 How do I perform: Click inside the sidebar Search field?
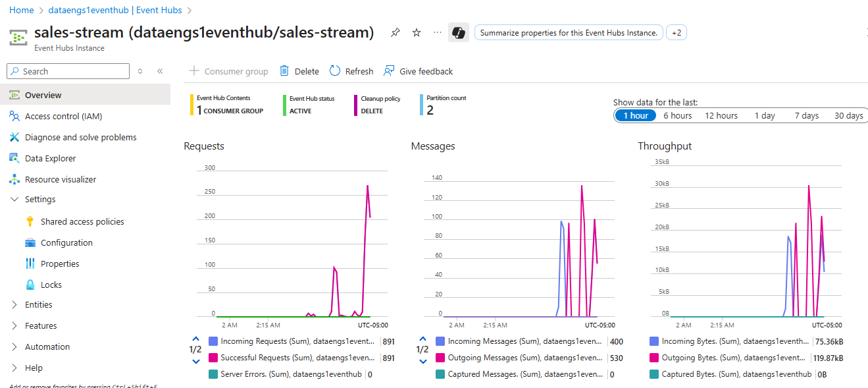pyautogui.click(x=67, y=70)
